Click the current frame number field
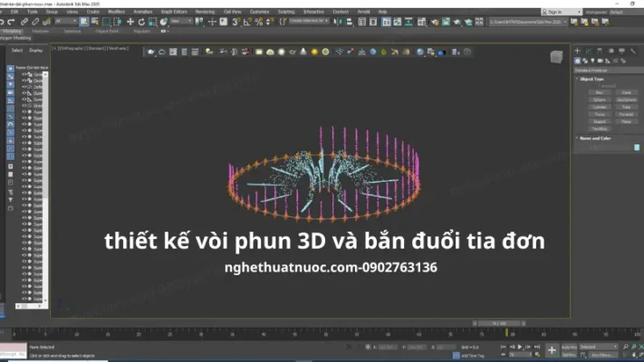Screen dimensions: 644x362 pyautogui.click(x=520, y=355)
